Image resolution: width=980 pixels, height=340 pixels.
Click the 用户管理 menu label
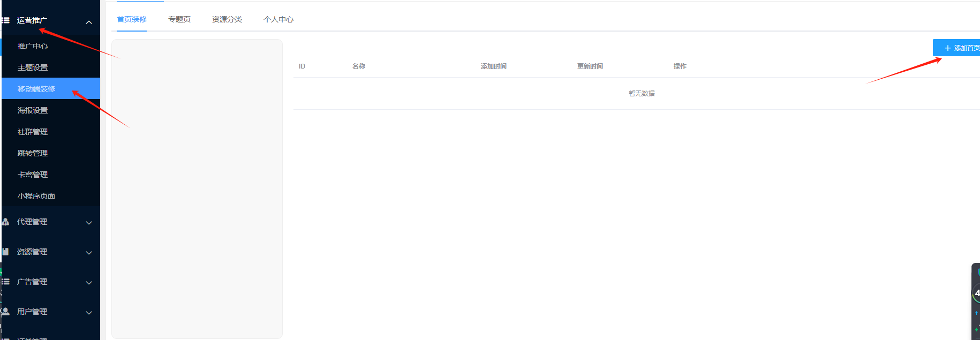coord(32,312)
